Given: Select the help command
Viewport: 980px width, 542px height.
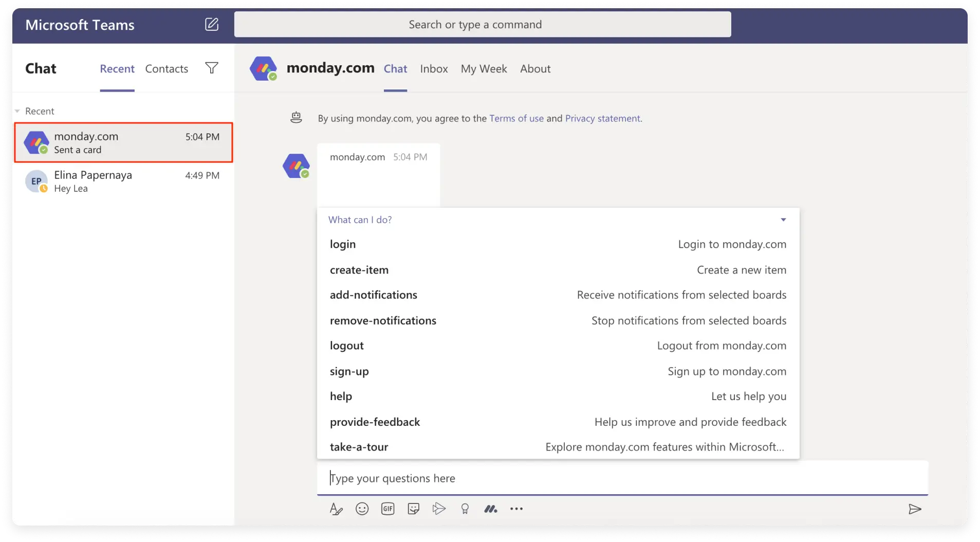Looking at the screenshot, I should pos(558,396).
